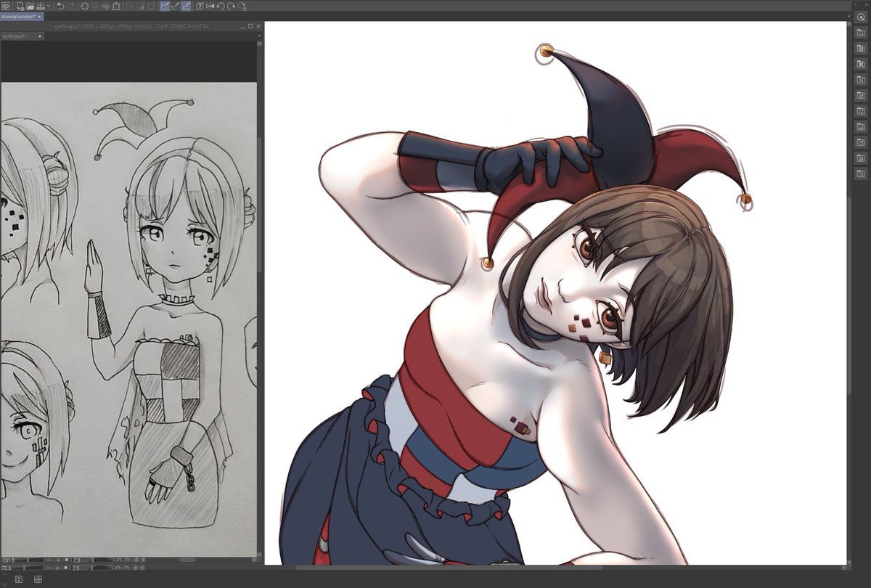
Task: Rotate canvas right from top toolbar
Action: click(231, 6)
